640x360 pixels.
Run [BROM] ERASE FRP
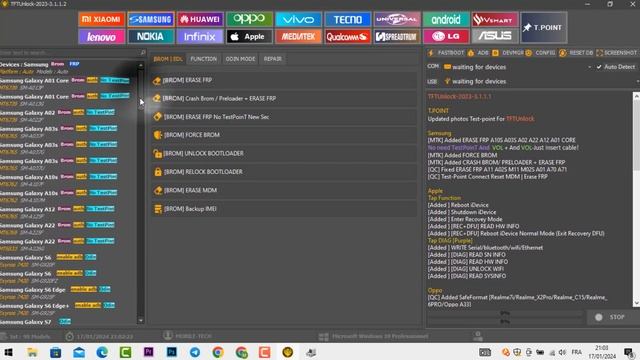(x=284, y=80)
